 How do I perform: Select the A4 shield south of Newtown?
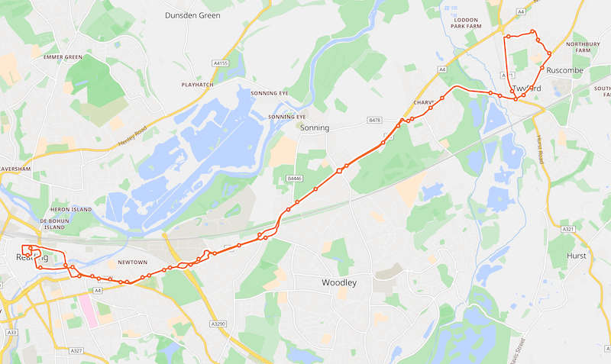(98, 291)
